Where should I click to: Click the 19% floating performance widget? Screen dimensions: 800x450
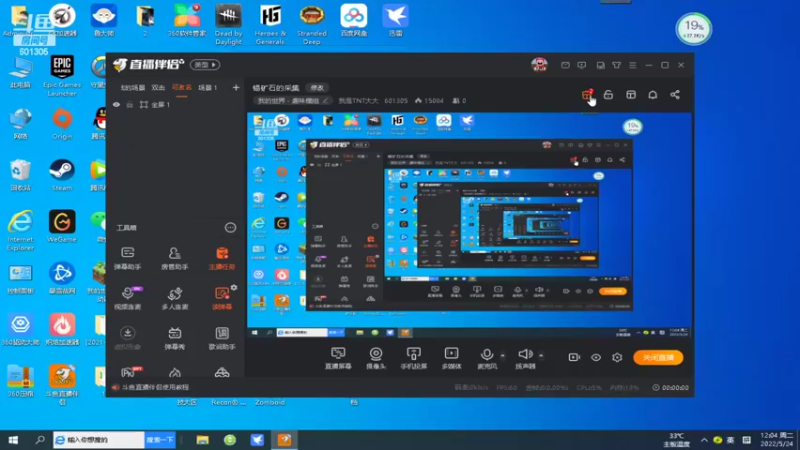[x=694, y=29]
